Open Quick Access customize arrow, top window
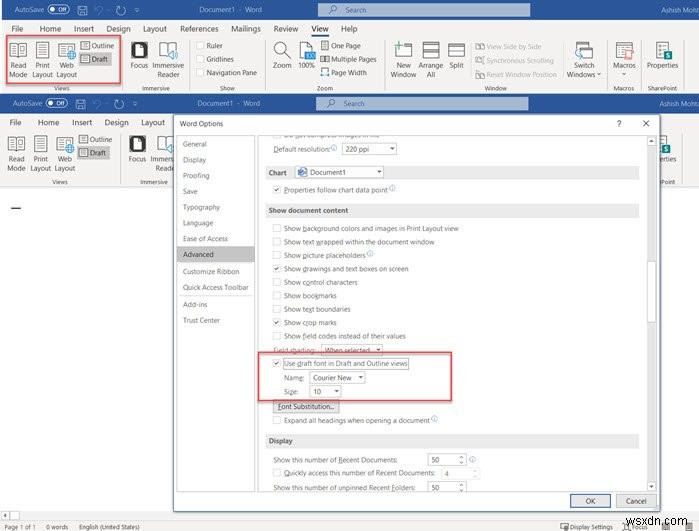The image size is (699, 531). (136, 10)
